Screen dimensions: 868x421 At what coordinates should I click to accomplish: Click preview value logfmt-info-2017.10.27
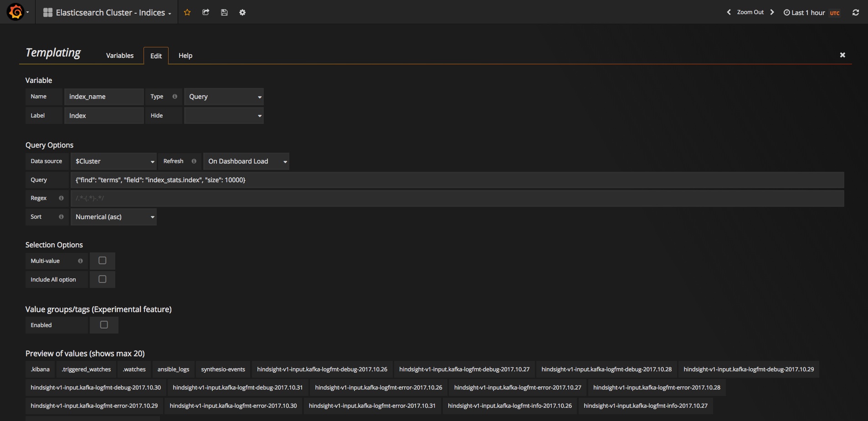[646, 406]
